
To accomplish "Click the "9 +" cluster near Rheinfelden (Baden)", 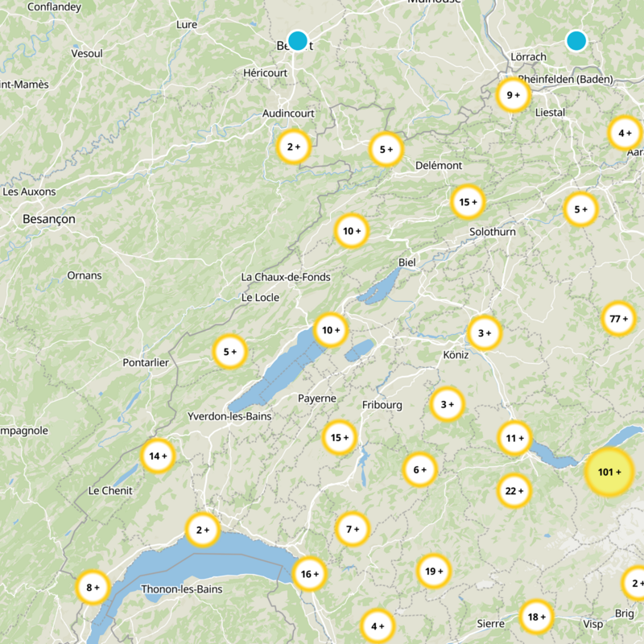I will click(x=512, y=93).
